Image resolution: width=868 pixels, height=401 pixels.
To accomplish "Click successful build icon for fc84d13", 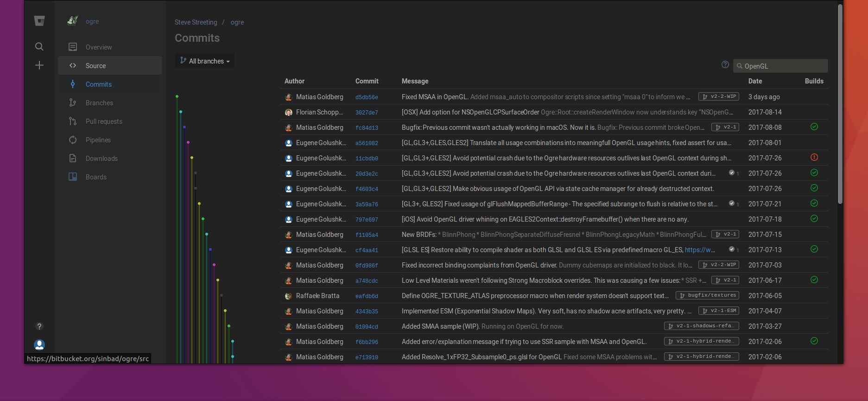I will coord(814,127).
